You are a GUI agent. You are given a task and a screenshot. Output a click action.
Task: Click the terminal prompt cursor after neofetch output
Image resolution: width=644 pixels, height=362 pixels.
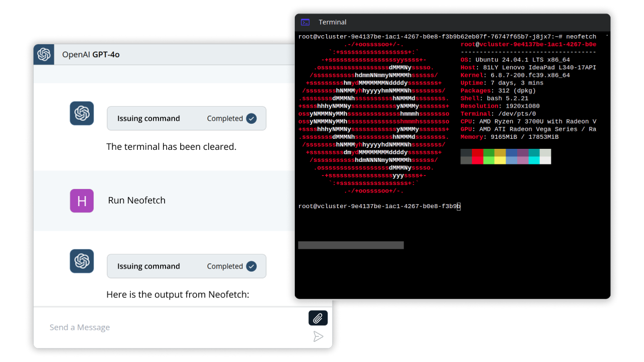click(x=458, y=207)
